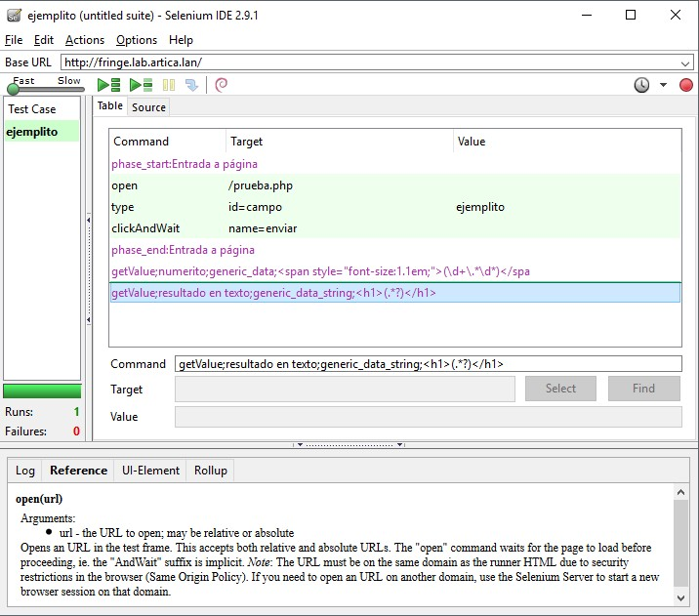This screenshot has width=699, height=616.
Task: Click the Test Case list header
Action: coord(42,109)
